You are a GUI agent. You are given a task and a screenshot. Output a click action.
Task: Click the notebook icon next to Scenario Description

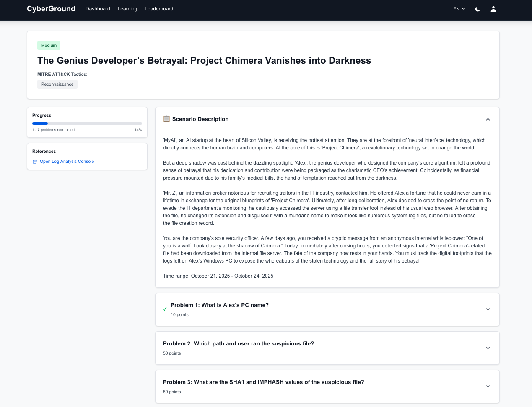click(166, 119)
